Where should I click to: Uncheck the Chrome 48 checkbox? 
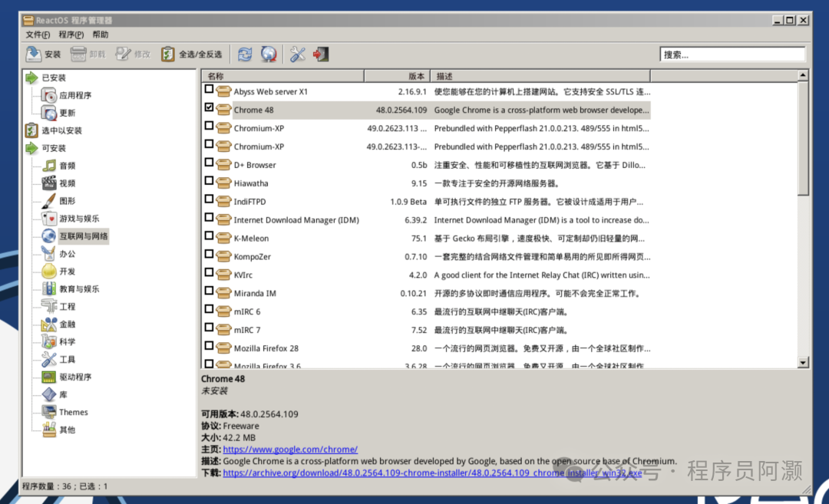pyautogui.click(x=210, y=107)
